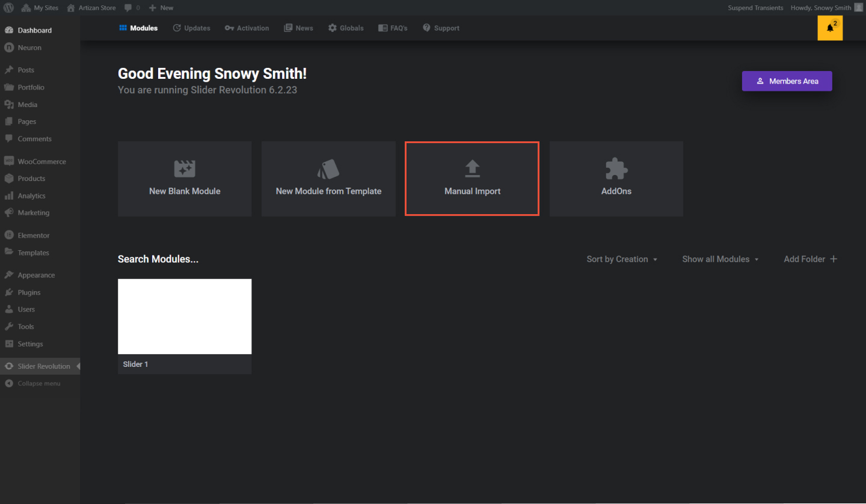Screen dimensions: 866x504
Task: Click the clapperboard icon for blank module
Action: (x=185, y=169)
